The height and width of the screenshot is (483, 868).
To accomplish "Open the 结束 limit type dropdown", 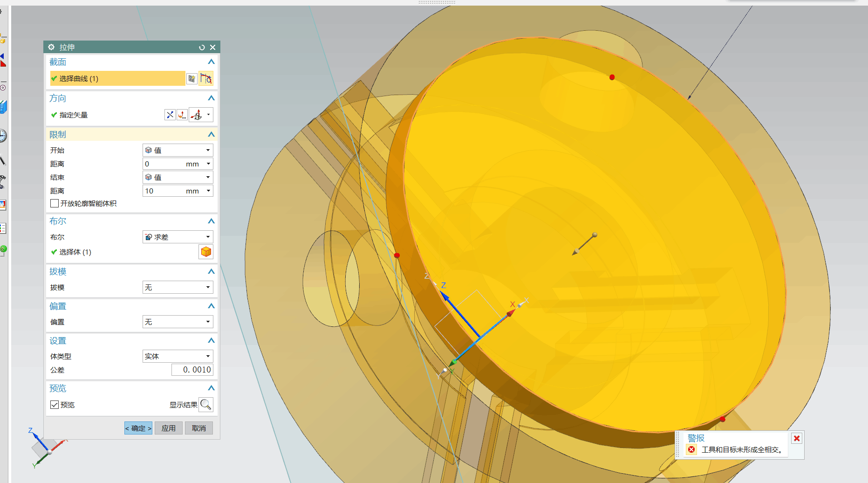I will [x=178, y=177].
